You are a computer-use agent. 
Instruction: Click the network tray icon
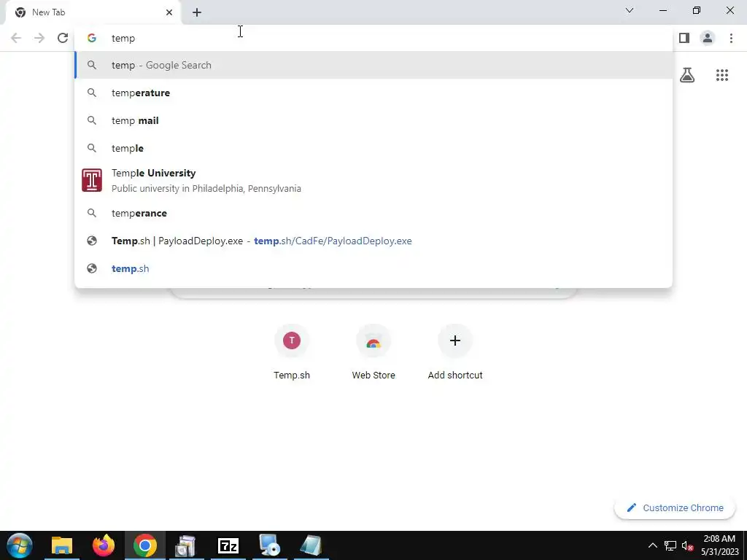click(x=670, y=545)
